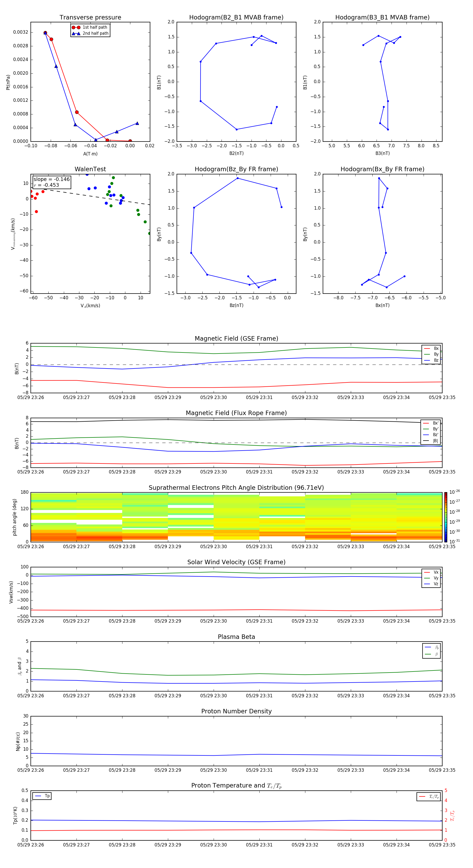
Task: Click the 'r = -0.453' annotation
Action: (x=47, y=185)
